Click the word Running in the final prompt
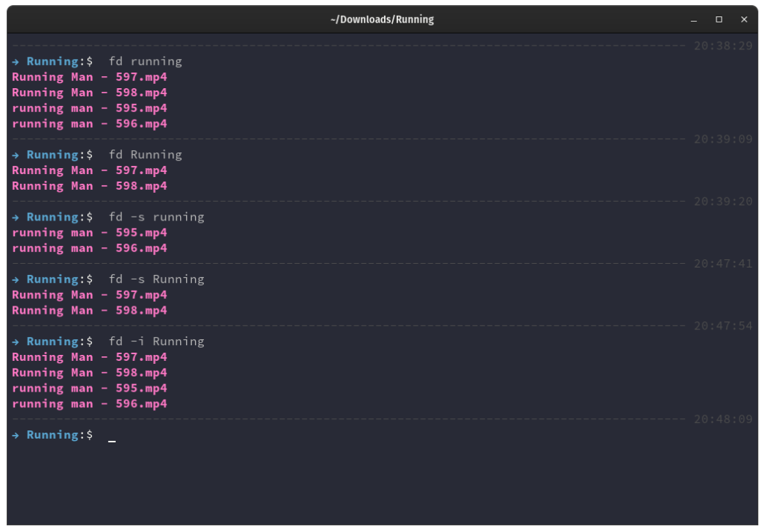The height and width of the screenshot is (532, 765). click(52, 434)
